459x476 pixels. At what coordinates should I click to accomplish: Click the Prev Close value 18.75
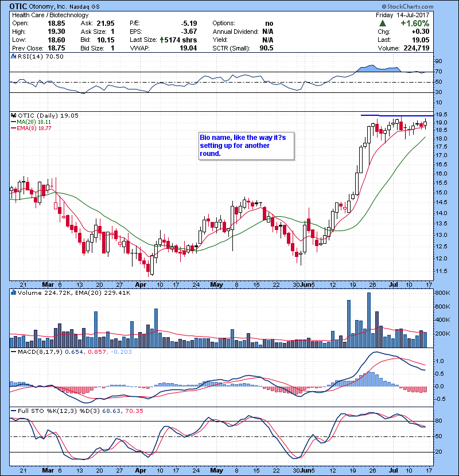click(x=56, y=48)
